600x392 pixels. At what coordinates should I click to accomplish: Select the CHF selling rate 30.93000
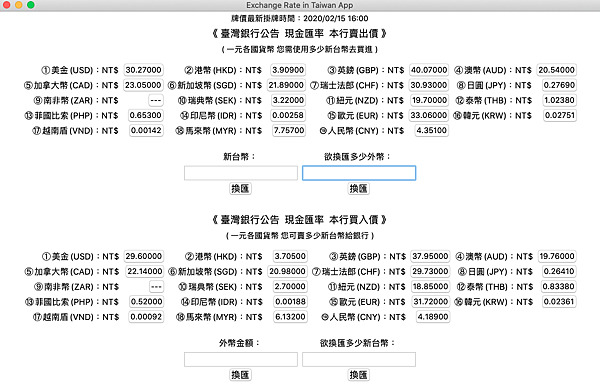pyautogui.click(x=429, y=85)
